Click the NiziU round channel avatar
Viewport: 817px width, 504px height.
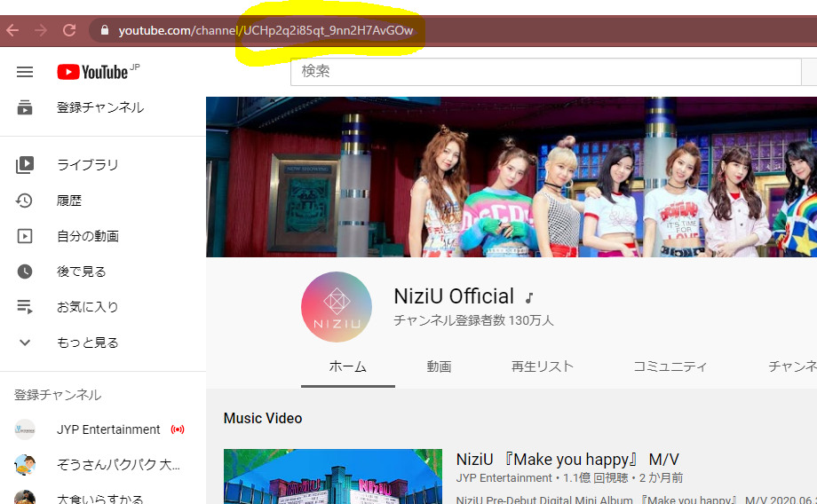(x=337, y=307)
